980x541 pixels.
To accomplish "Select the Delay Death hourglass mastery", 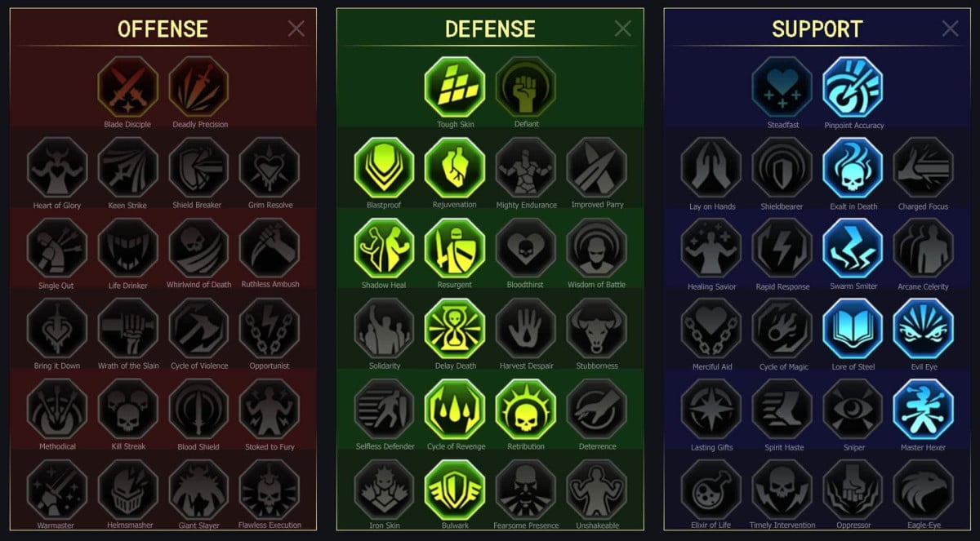I will (455, 328).
